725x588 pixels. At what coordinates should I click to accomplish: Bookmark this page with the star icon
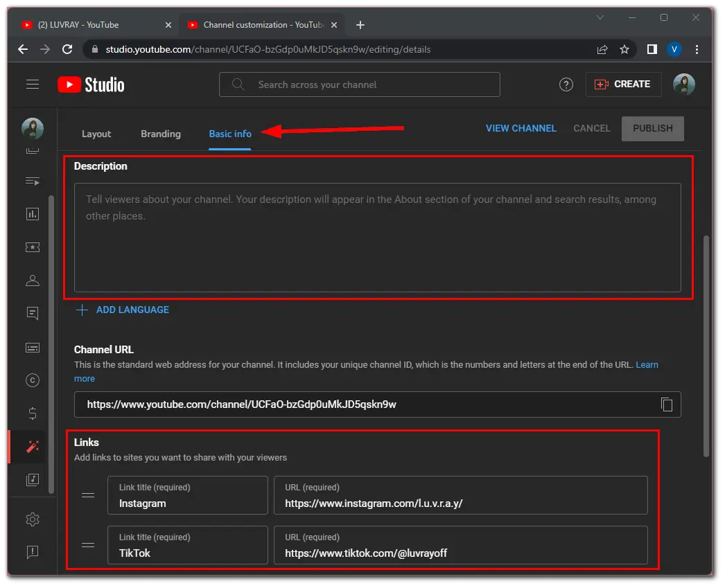pos(624,49)
